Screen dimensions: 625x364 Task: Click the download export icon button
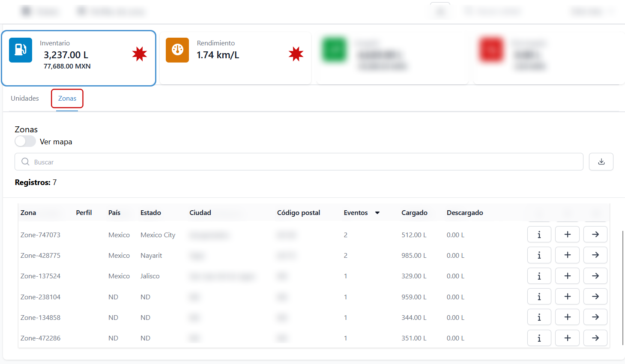601,162
